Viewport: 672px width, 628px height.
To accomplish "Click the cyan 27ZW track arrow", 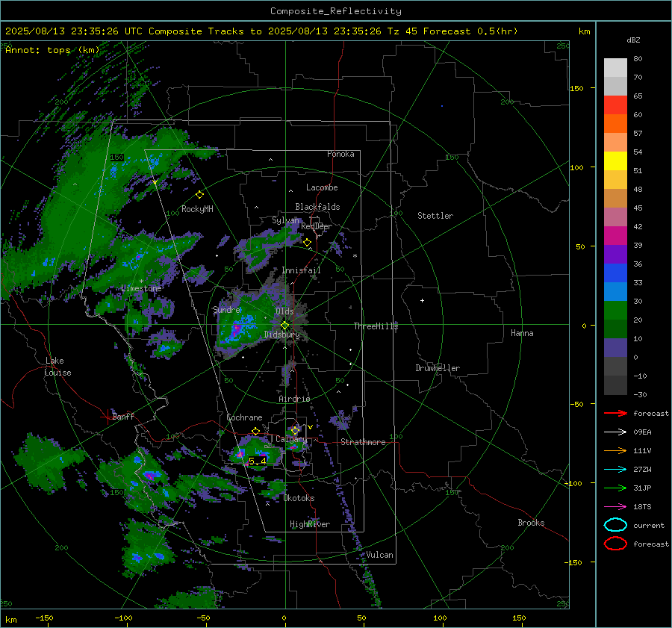I will [x=615, y=470].
